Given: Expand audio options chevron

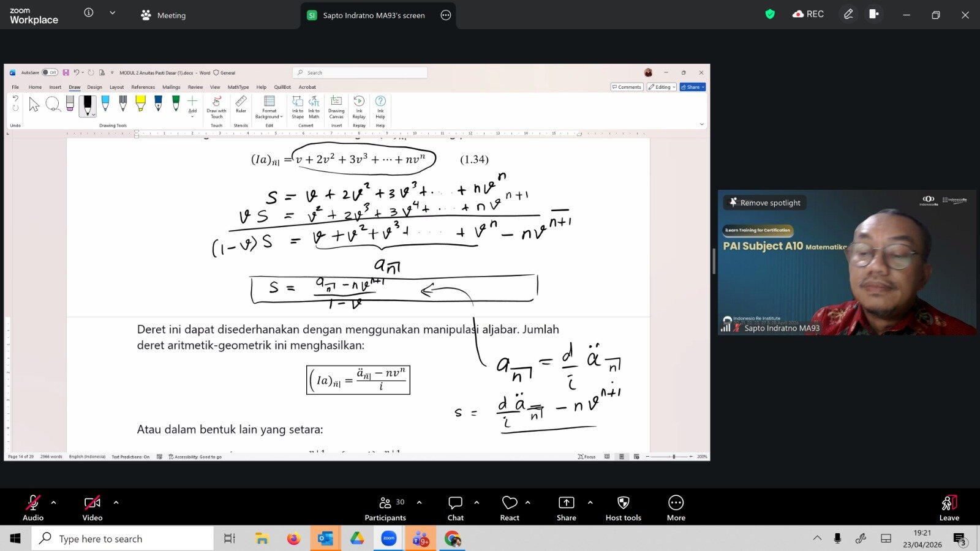Looking at the screenshot, I should (53, 503).
